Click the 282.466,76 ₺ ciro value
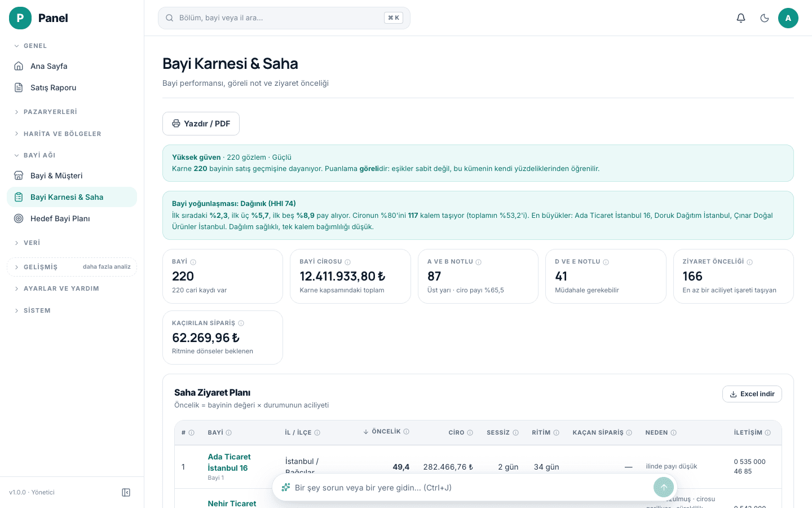812x508 pixels. tap(448, 467)
